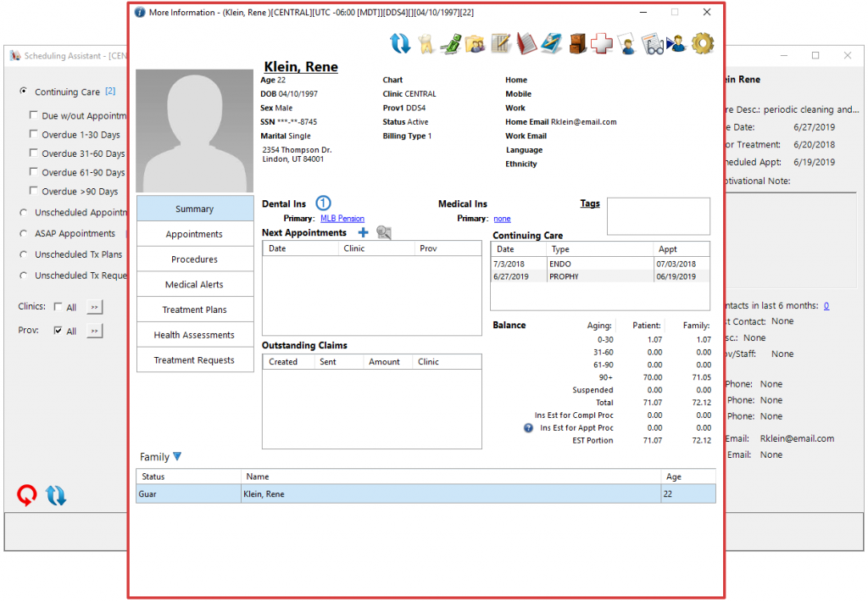The image size is (868, 602).
Task: Open the patient Chart via tooth icon
Action: click(x=426, y=42)
